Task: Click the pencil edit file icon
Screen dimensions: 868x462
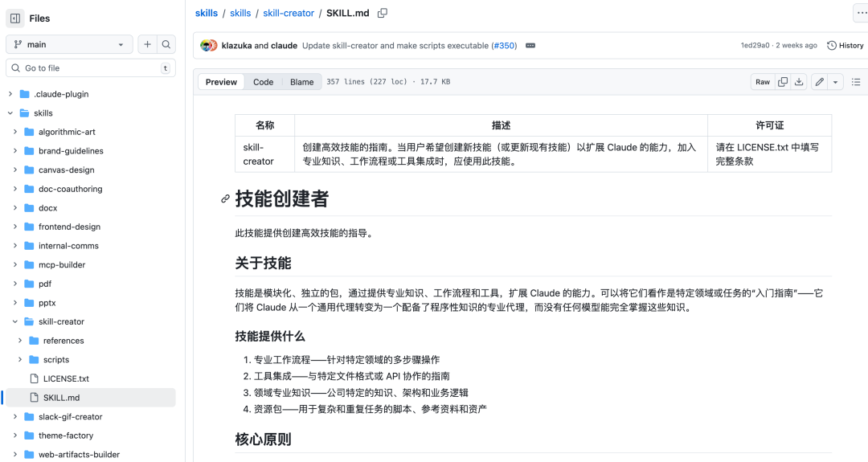Action: point(819,82)
